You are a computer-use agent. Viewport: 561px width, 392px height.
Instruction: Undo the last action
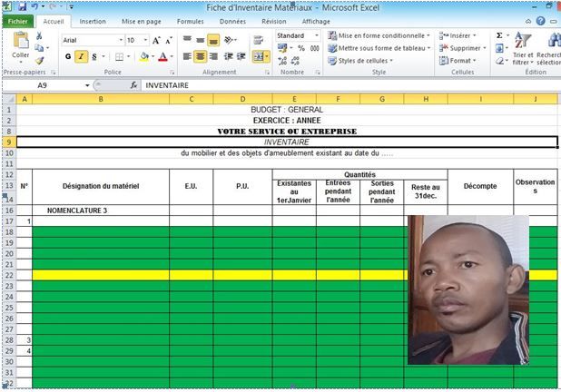pos(34,6)
